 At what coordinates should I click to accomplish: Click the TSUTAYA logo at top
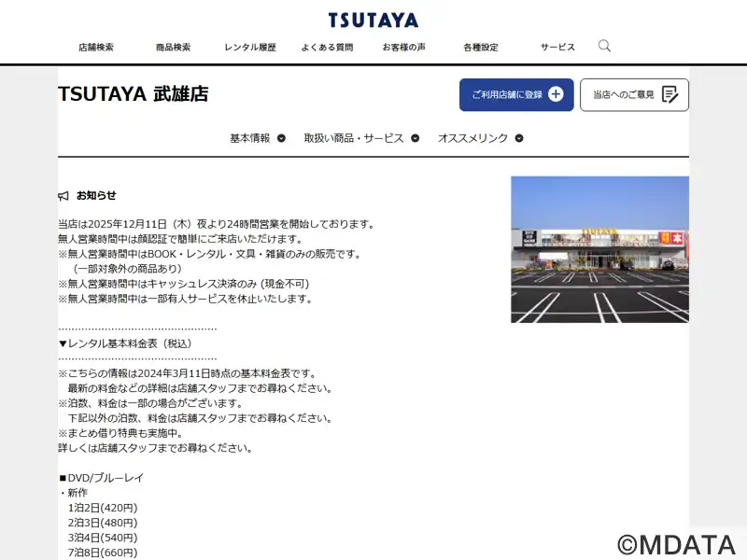[x=373, y=21]
